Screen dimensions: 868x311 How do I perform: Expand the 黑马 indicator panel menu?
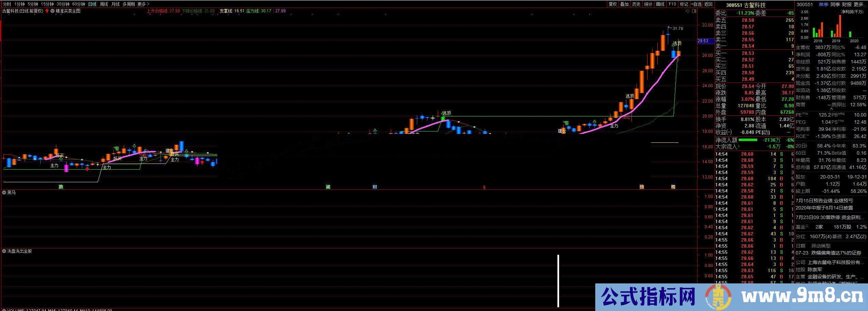4,192
